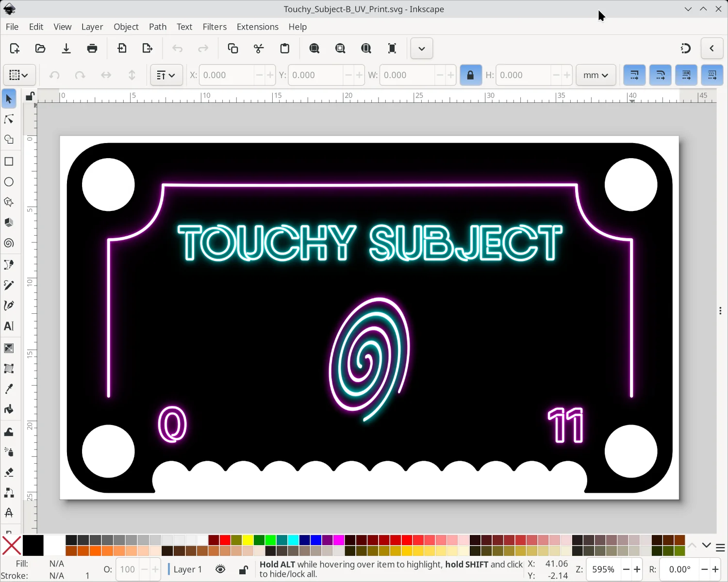
Task: Select the Spiral tool
Action: point(9,243)
